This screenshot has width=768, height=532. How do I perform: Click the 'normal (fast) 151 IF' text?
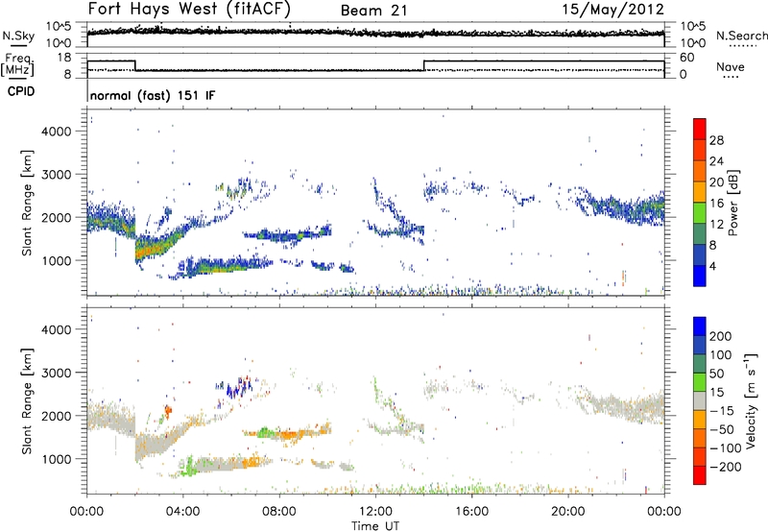pyautogui.click(x=153, y=95)
